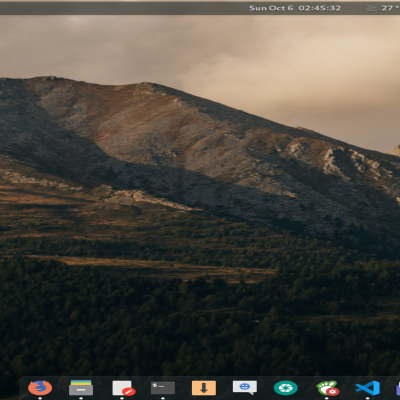This screenshot has height=400, width=400.
Task: Launch the file manager from the dock
Action: 81,388
